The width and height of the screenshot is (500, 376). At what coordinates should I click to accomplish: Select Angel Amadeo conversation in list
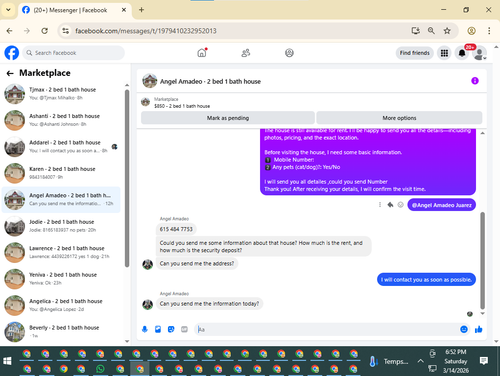pyautogui.click(x=61, y=199)
